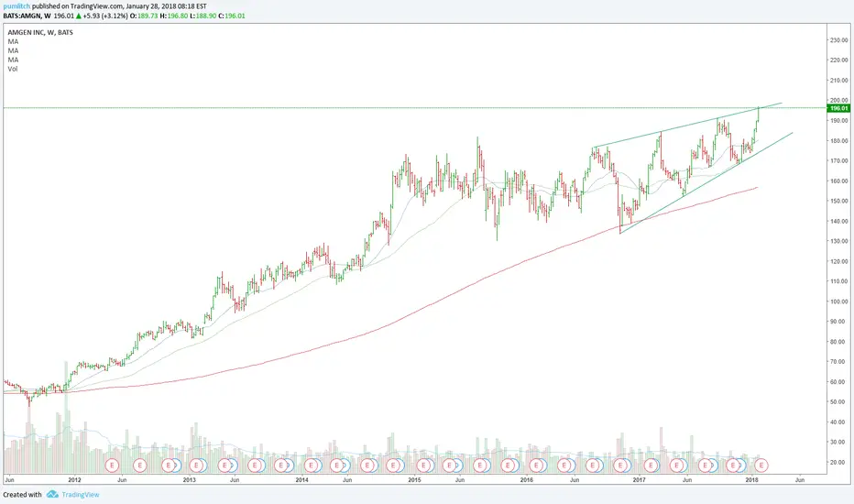
Task: Click the green 196.01 current price tag
Action: point(838,108)
